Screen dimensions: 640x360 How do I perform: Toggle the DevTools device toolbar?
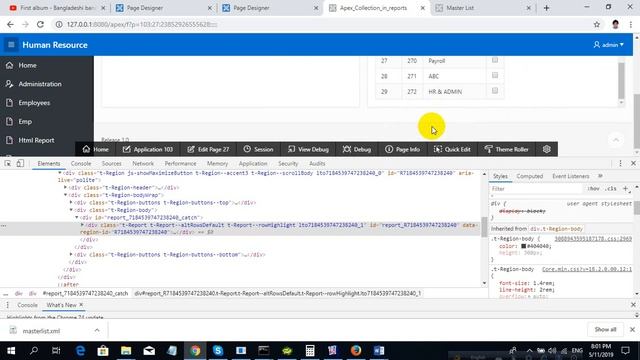tap(20, 163)
